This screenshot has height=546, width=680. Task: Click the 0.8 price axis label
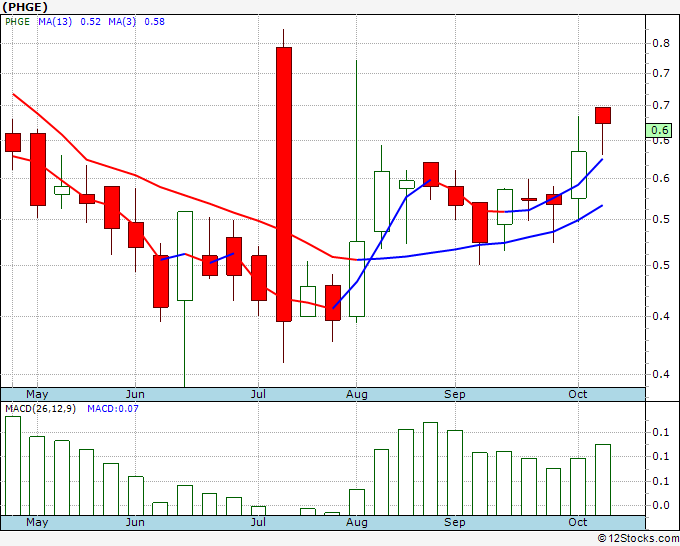coord(661,43)
